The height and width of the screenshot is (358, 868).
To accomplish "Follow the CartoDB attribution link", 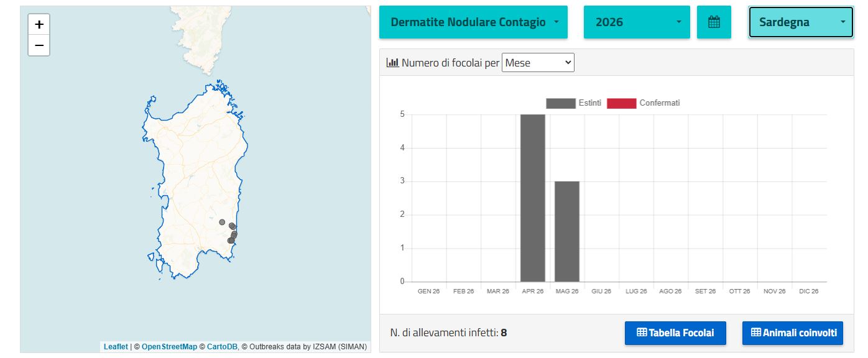I will tap(221, 347).
